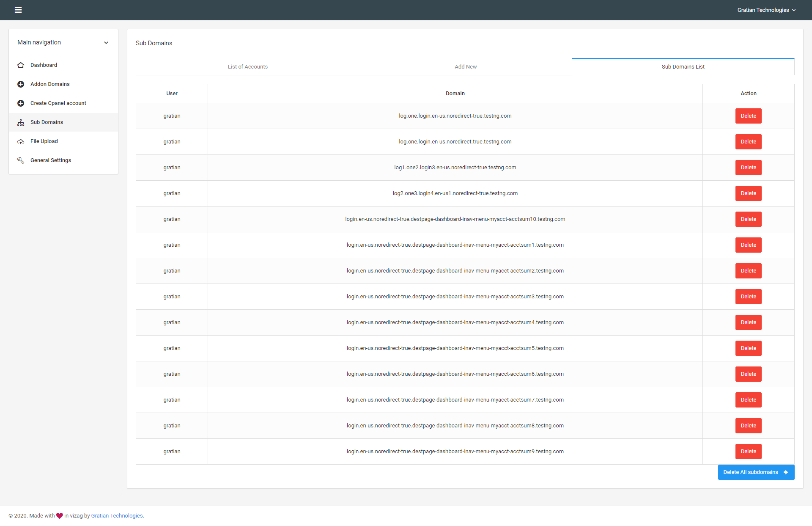Collapse the Main navigation chevron
812x526 pixels.
click(106, 43)
